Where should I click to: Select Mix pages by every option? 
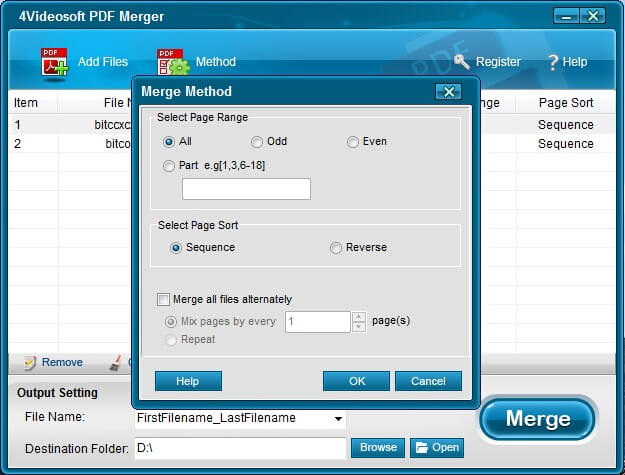tap(171, 322)
